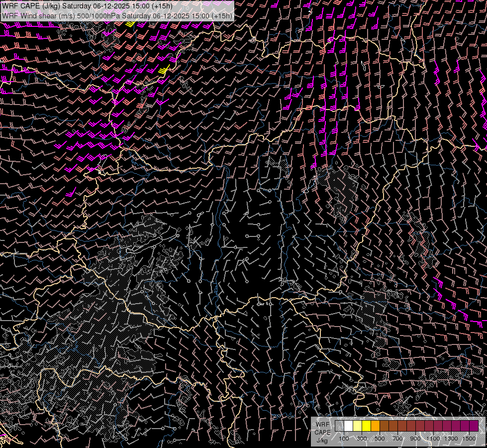The height and width of the screenshot is (448, 487).
Task: Click the 700 legend value
Action: tap(397, 439)
